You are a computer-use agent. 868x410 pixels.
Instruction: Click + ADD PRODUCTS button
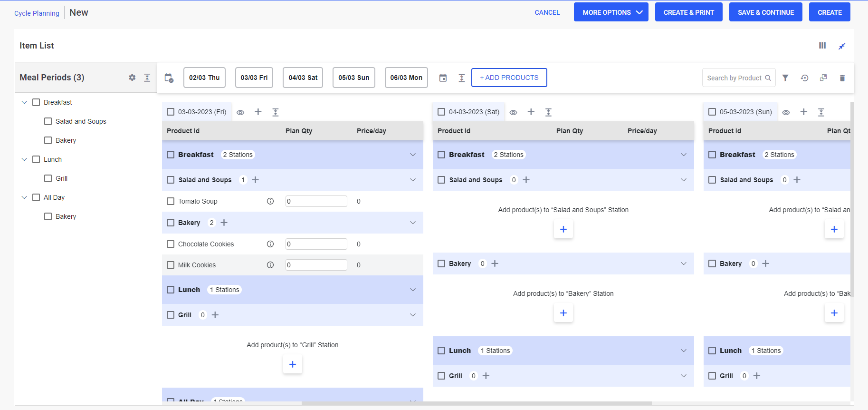[x=509, y=78]
